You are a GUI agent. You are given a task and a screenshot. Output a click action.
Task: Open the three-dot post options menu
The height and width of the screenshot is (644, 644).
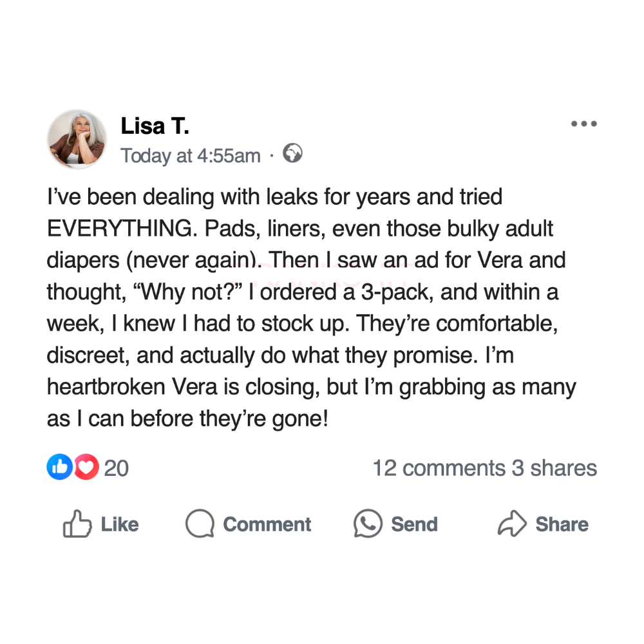coord(584,124)
